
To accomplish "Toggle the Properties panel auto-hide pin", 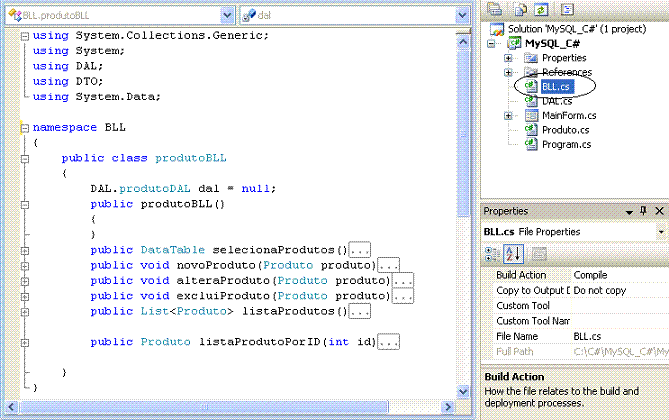I will pos(643,211).
